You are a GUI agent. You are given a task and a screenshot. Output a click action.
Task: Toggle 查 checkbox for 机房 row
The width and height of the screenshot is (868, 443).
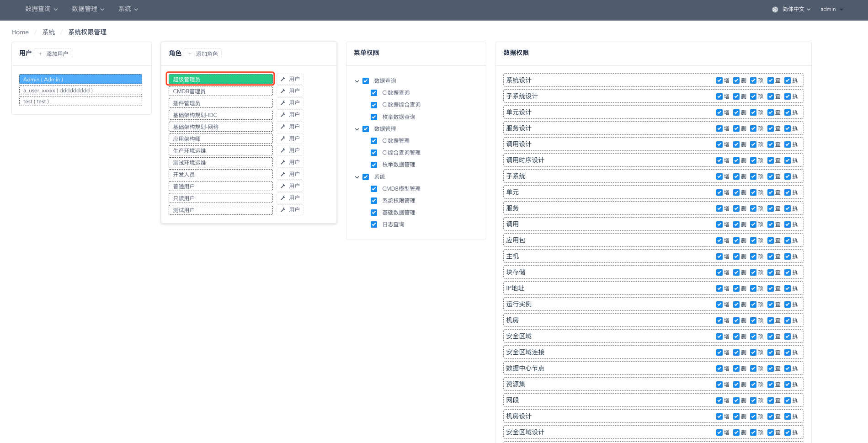pyautogui.click(x=771, y=320)
